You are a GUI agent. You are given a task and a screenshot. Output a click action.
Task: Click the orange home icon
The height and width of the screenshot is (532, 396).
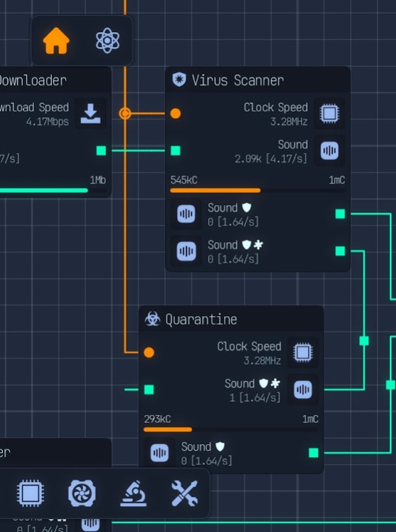(x=56, y=41)
